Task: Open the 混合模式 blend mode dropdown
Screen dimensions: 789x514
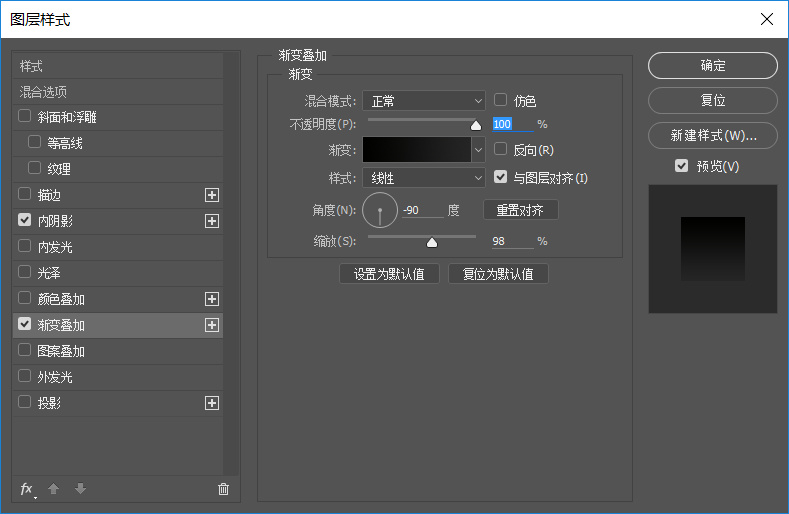Action: pyautogui.click(x=424, y=101)
